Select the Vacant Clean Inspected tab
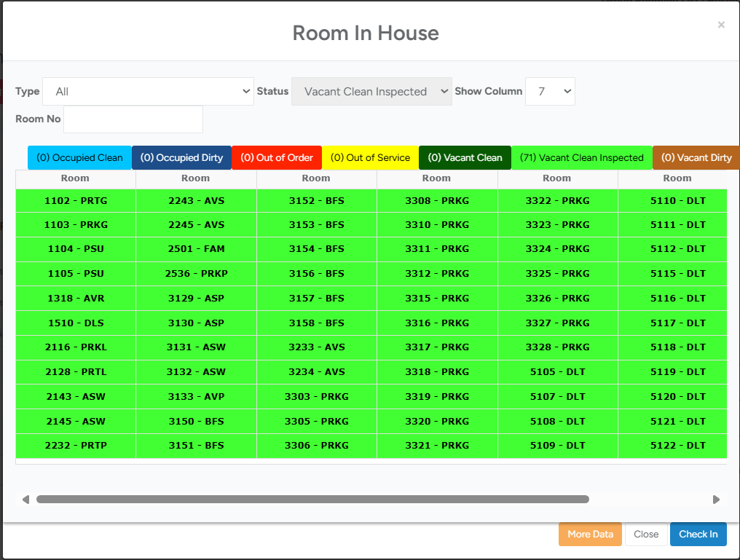Image resolution: width=740 pixels, height=560 pixels. (581, 158)
